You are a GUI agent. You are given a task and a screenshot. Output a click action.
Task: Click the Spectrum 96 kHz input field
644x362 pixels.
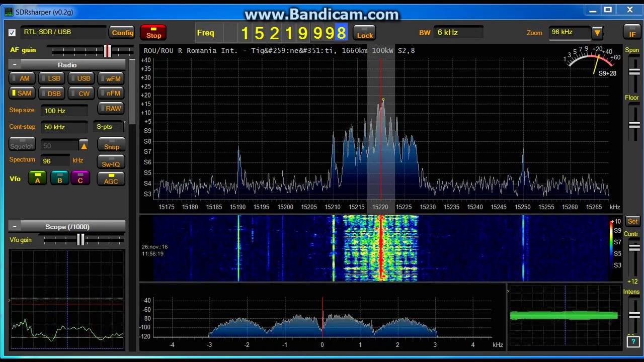(55, 161)
